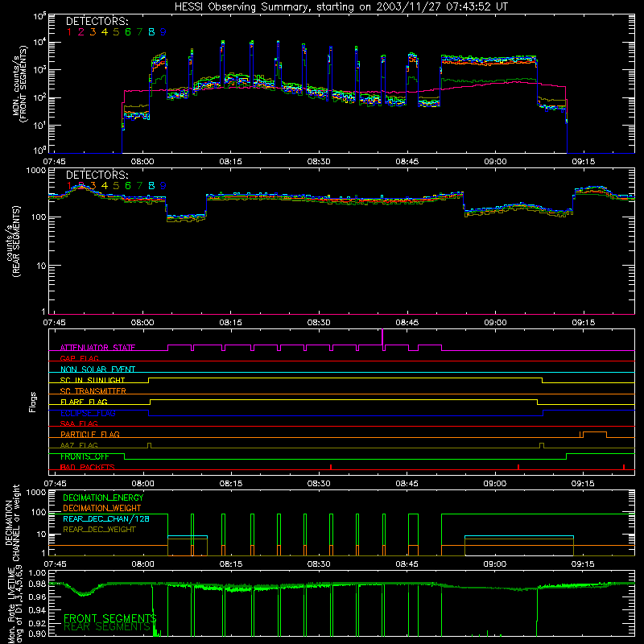
Task: Click the Flags vertical axis title
Action: click(33, 402)
